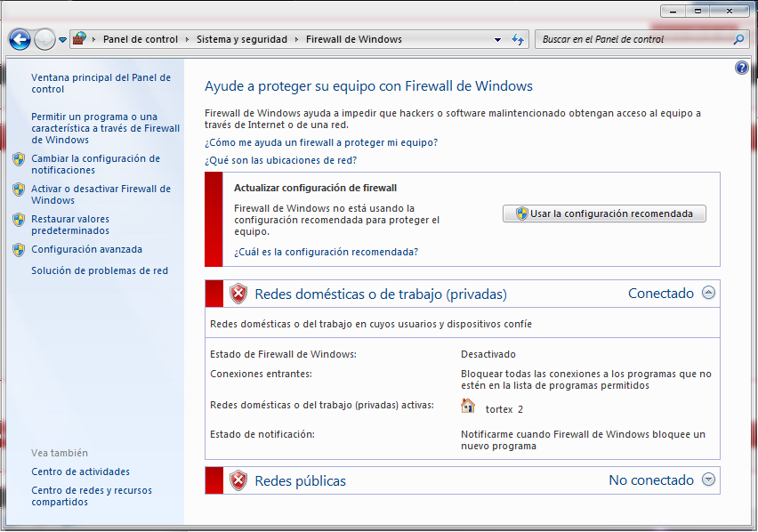Maximize the Firewall de Windows window
This screenshot has height=532, width=758.
698,11
